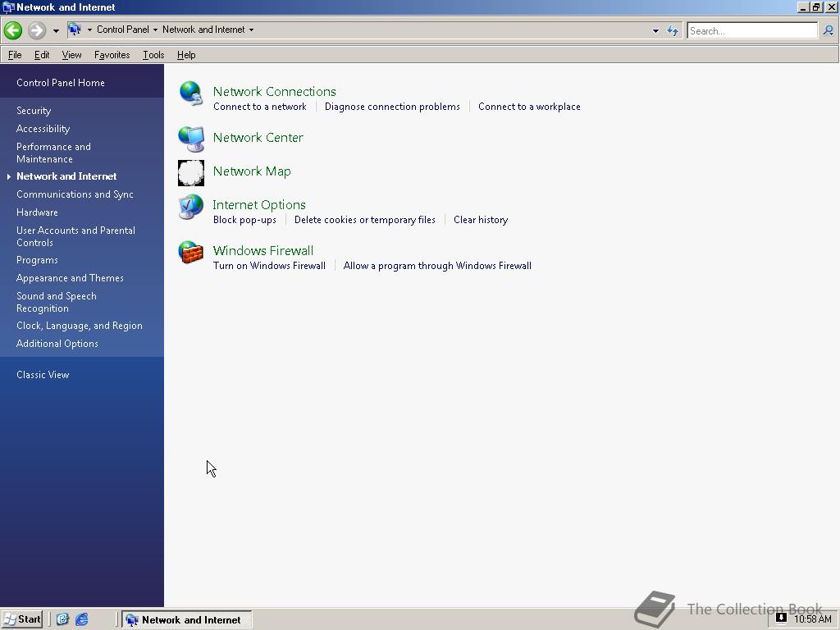The width and height of the screenshot is (840, 630).
Task: Launch Internet Explorer from Quick Launch
Action: pos(82,619)
